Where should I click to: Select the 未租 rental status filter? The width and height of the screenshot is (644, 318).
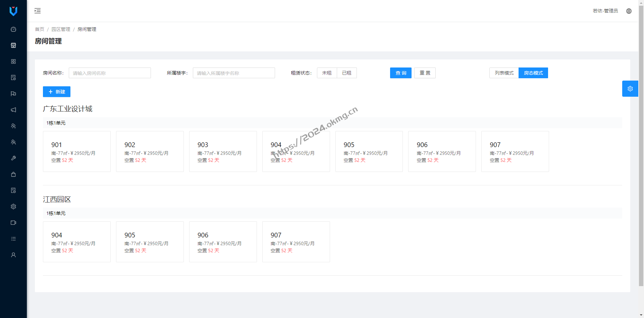pyautogui.click(x=327, y=73)
